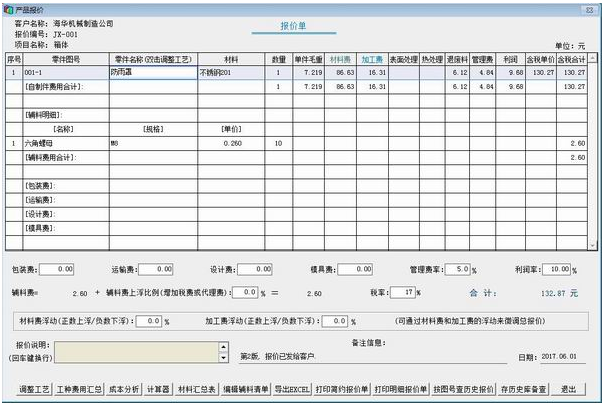Click the [设计费] table row
Image resolution: width=607 pixels, height=411 pixels.
point(296,214)
